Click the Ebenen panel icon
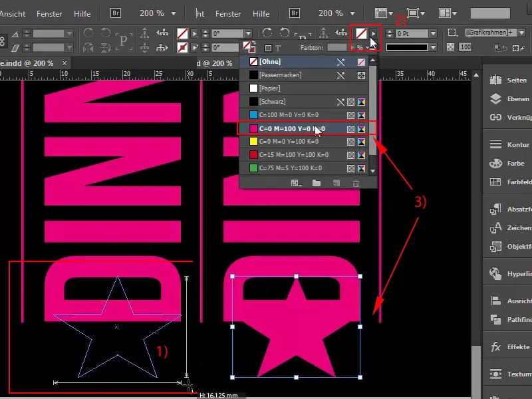The height and width of the screenshot is (399, 532). pyautogui.click(x=495, y=98)
